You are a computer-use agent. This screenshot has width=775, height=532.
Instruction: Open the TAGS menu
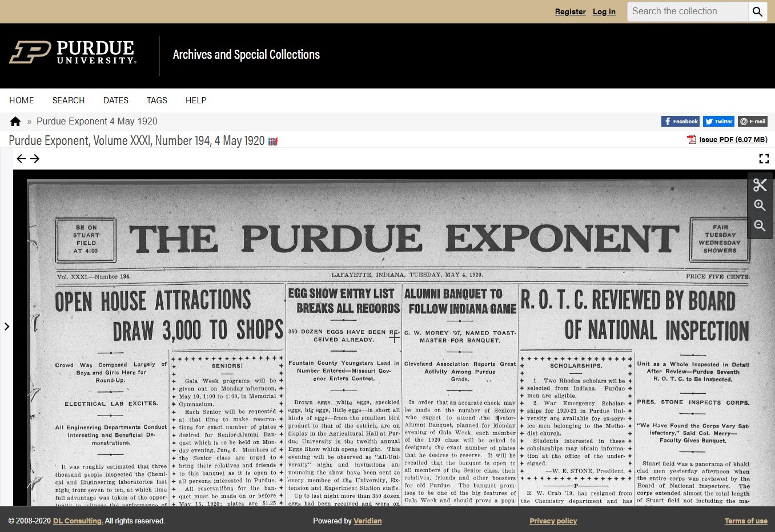click(x=156, y=100)
